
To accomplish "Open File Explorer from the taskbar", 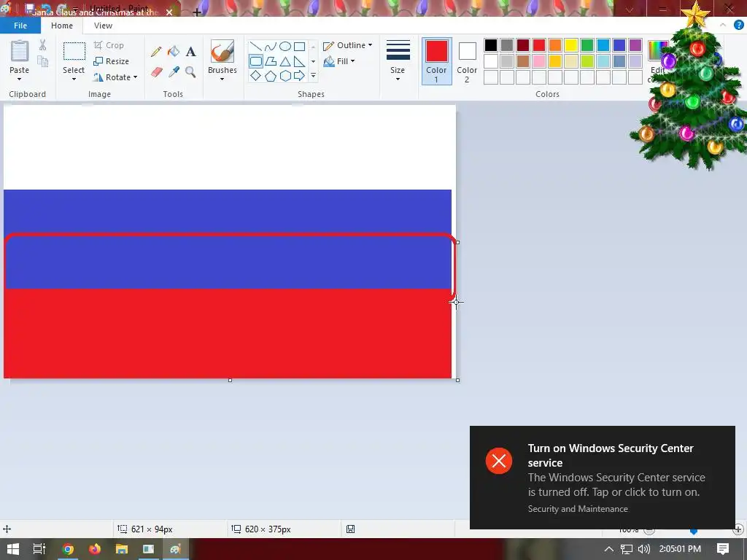I will pyautogui.click(x=122, y=549).
